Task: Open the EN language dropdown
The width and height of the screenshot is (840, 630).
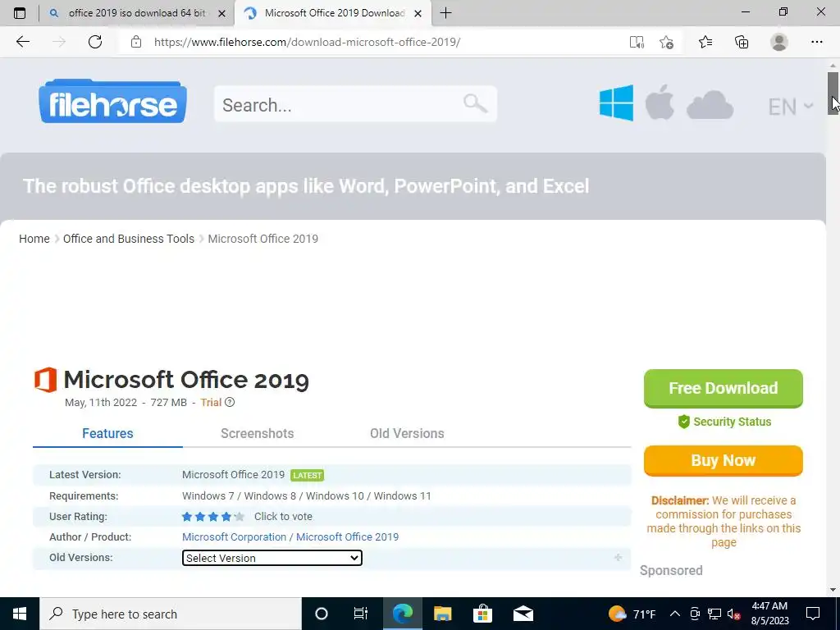Action: [x=791, y=107]
